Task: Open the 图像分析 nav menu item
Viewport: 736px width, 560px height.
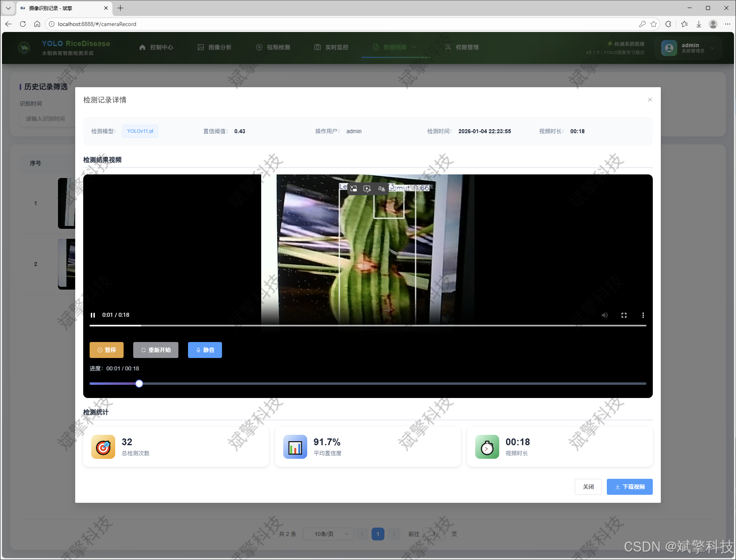Action: click(215, 47)
